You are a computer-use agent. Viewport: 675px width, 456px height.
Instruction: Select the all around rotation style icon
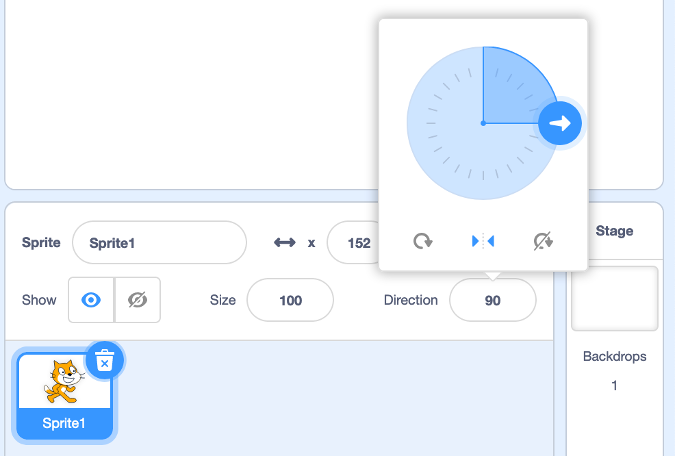coord(423,241)
